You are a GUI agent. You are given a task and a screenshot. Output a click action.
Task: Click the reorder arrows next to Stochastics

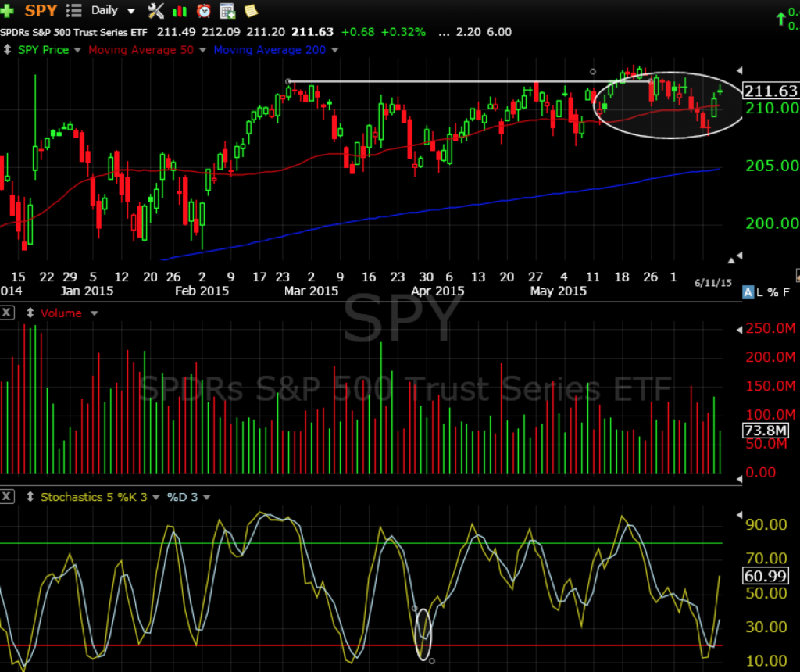pos(30,496)
